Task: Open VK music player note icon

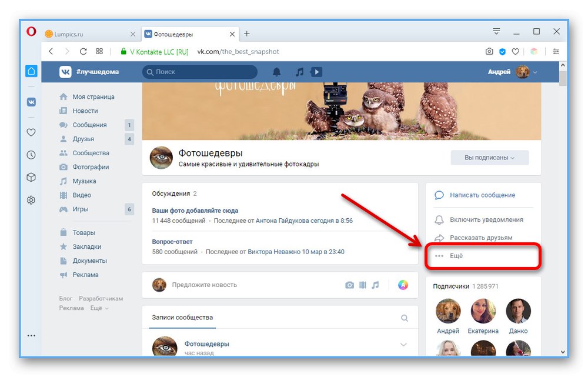Action: (x=299, y=72)
